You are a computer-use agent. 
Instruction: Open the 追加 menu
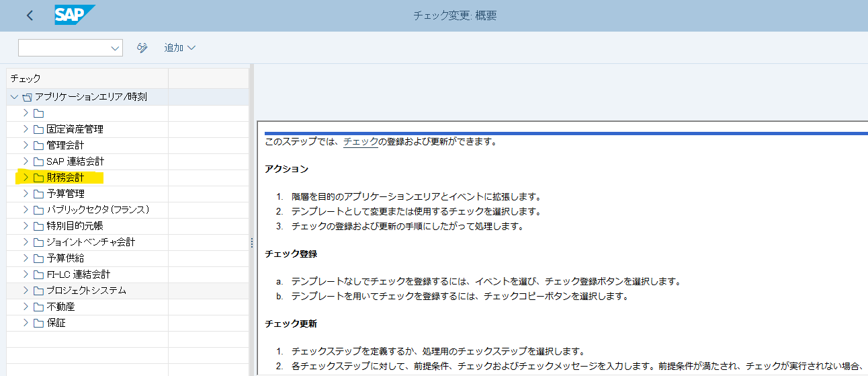(179, 48)
